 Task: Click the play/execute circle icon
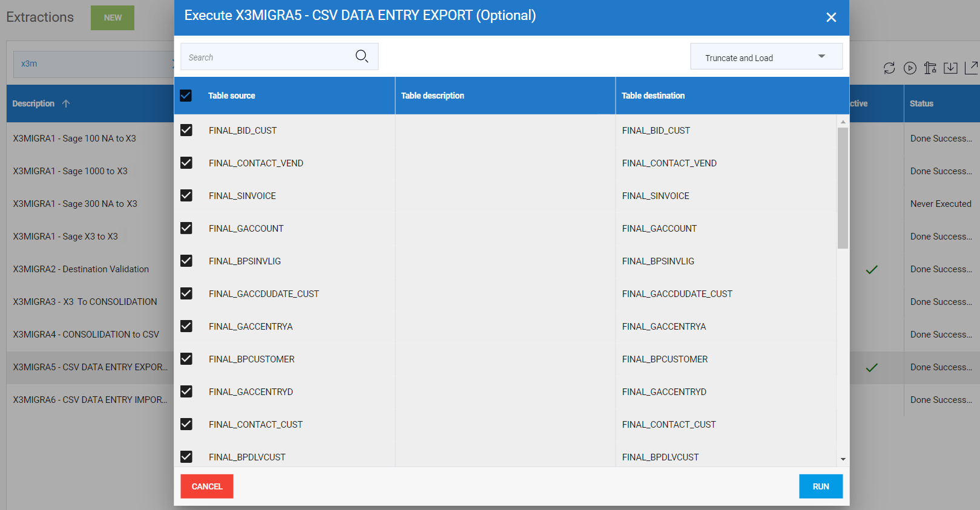click(910, 68)
